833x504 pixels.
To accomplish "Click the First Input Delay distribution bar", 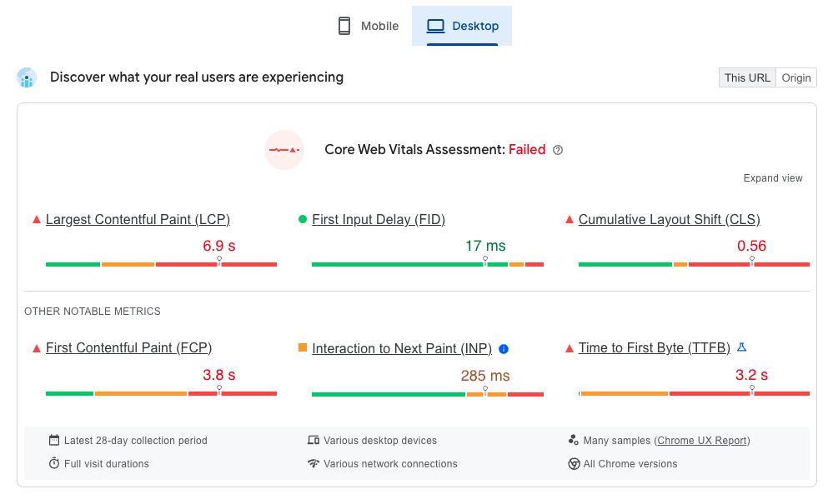I will (427, 265).
